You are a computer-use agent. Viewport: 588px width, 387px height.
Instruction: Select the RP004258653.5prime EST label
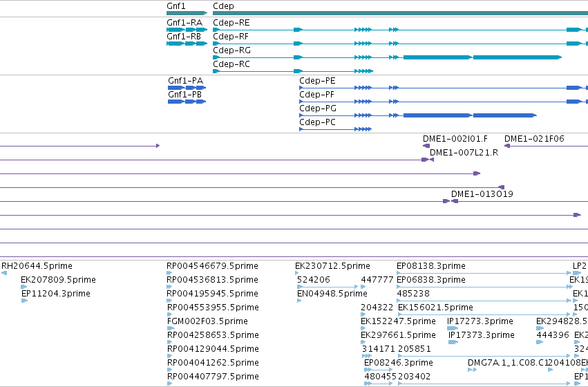point(213,335)
